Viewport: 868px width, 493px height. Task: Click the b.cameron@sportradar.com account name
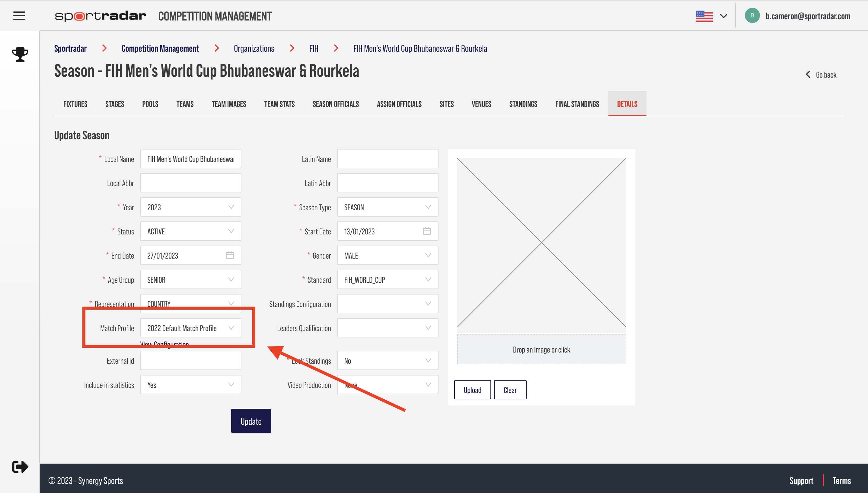pyautogui.click(x=808, y=16)
